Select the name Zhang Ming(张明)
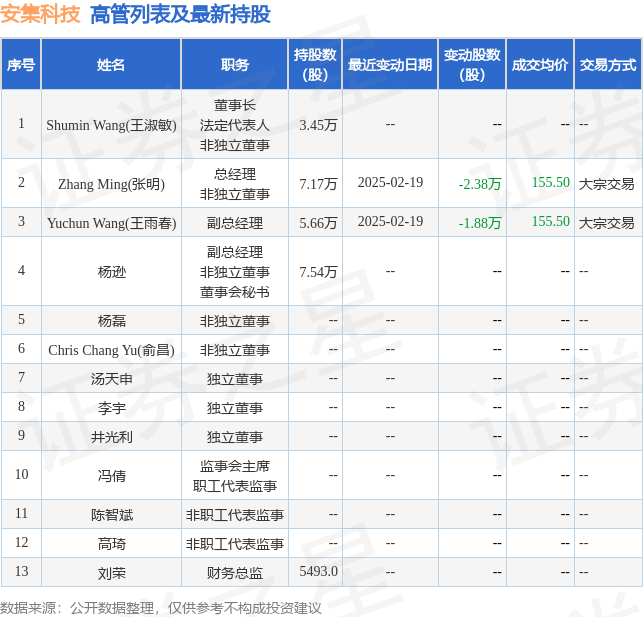The height and width of the screenshot is (617, 643). click(x=111, y=184)
